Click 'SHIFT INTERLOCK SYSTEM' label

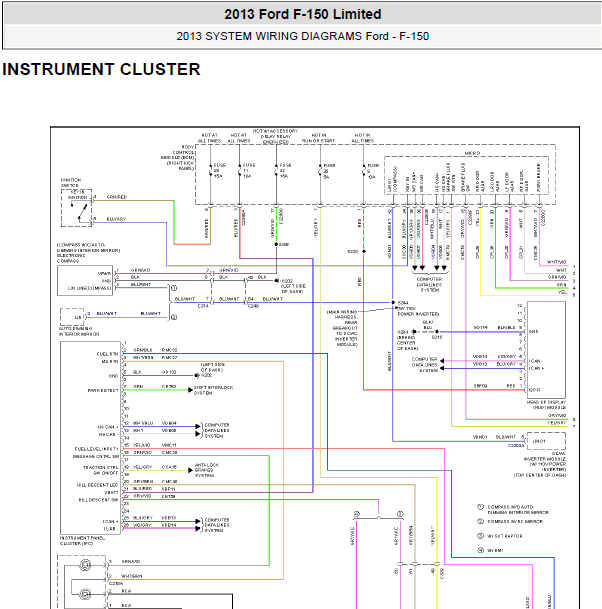(x=214, y=390)
